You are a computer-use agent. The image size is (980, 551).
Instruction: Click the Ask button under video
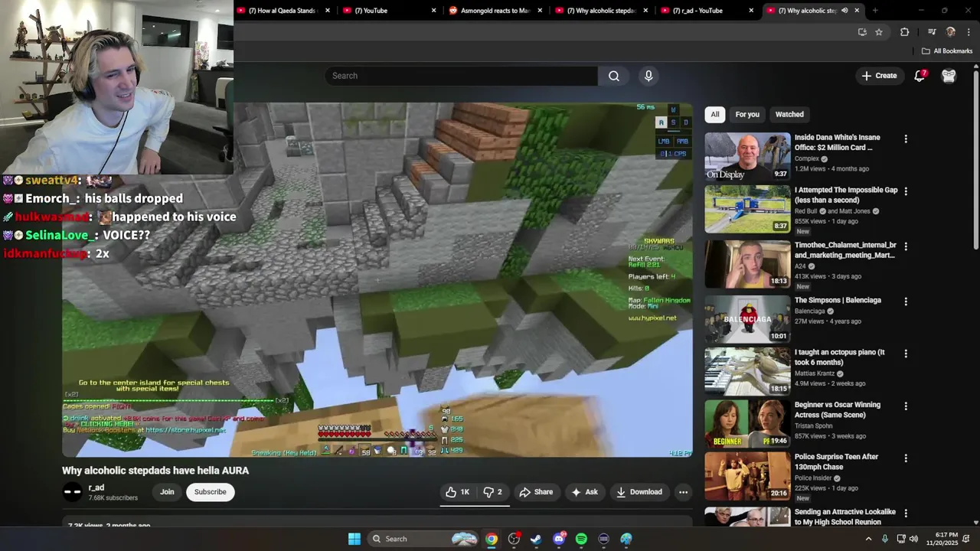(584, 492)
